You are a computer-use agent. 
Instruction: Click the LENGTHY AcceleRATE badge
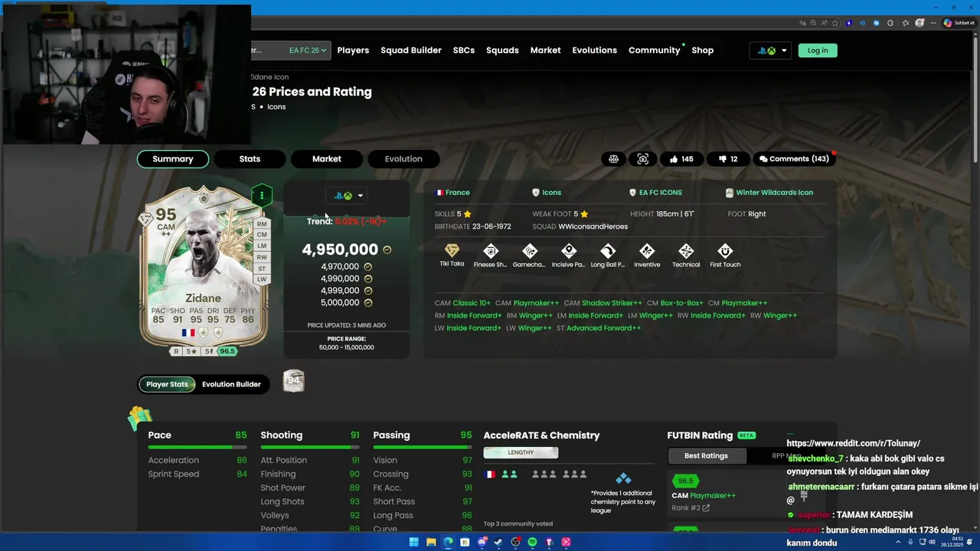tap(521, 452)
